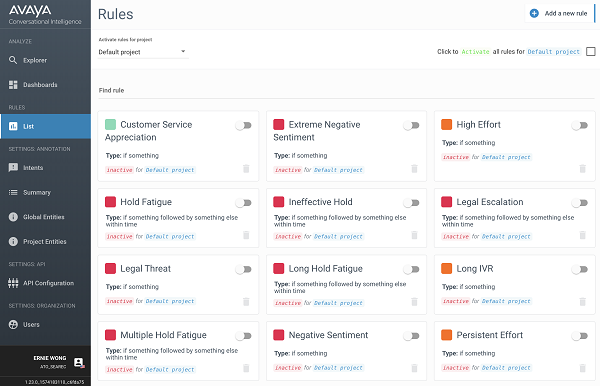The width and height of the screenshot is (600, 386).
Task: Click trash icon on Persistent Effort card
Action: pos(582,368)
